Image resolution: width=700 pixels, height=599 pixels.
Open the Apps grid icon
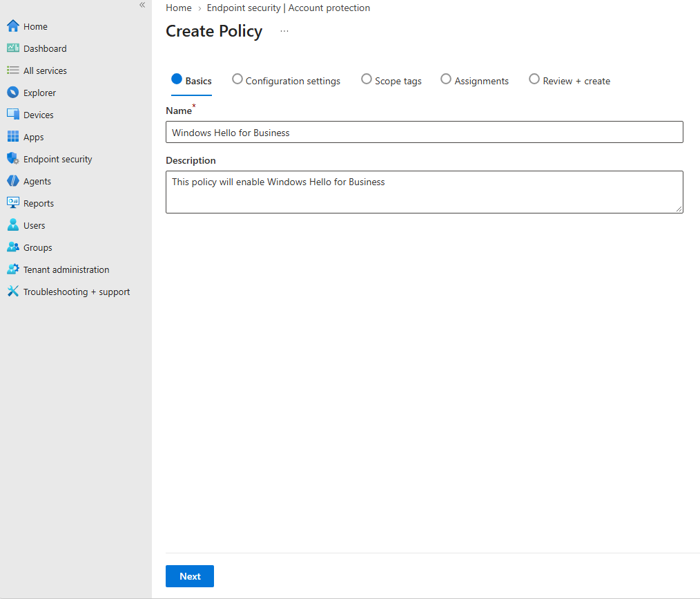13,137
